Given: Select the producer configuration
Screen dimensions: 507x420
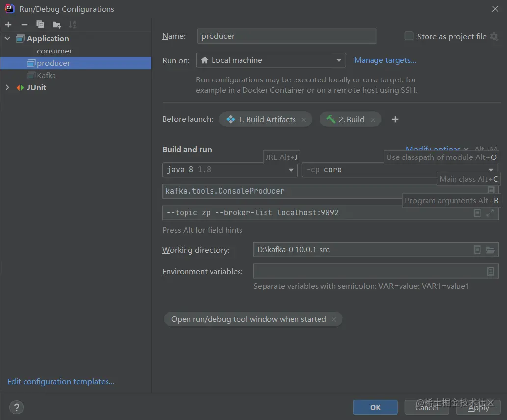Looking at the screenshot, I should coord(76,63).
